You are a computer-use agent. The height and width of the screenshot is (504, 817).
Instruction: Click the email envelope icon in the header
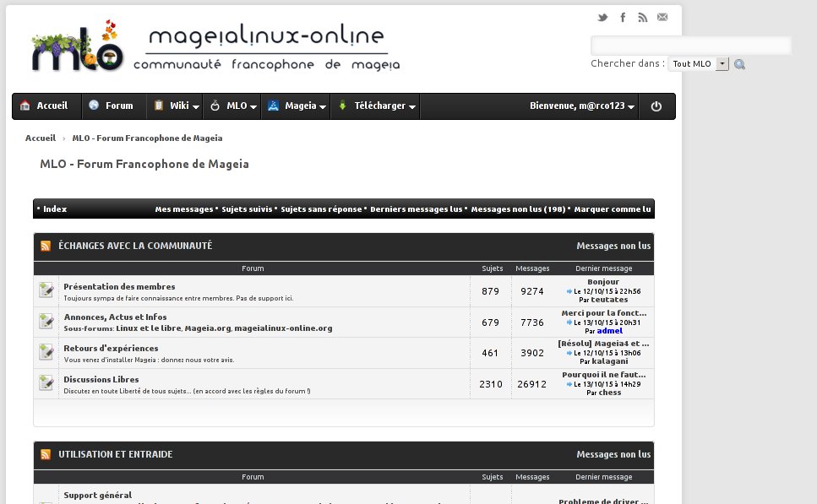point(662,17)
